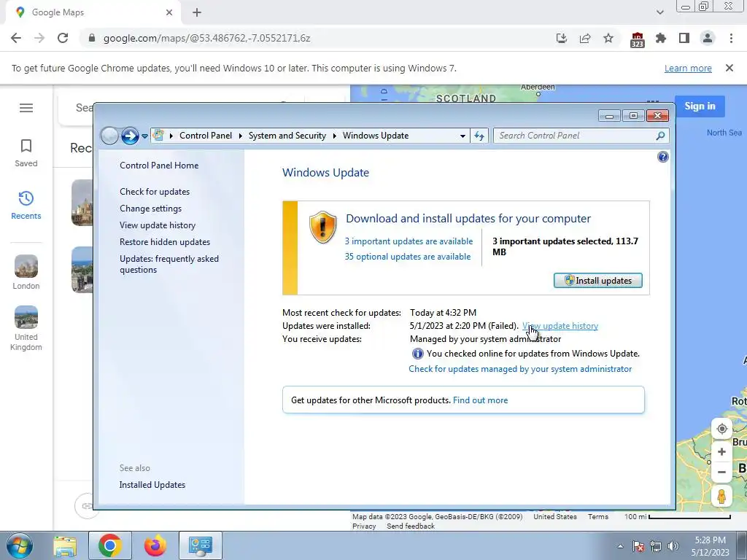Click refresh button in Control Panel address bar

coord(479,136)
